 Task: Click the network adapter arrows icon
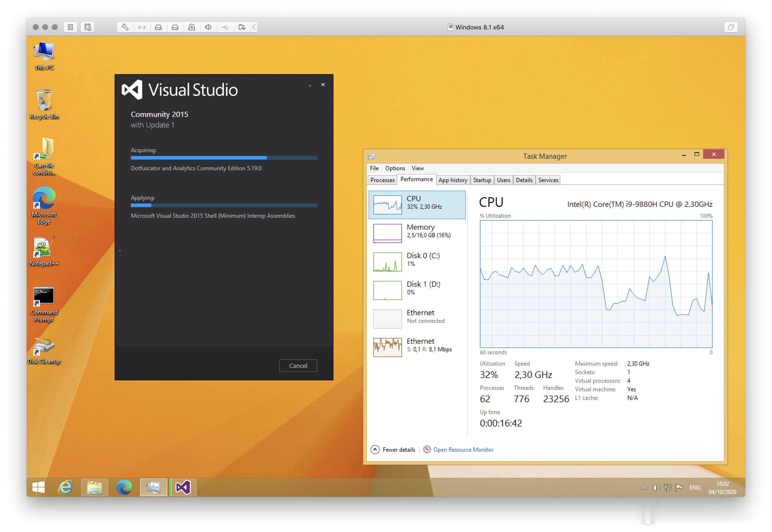[x=142, y=27]
